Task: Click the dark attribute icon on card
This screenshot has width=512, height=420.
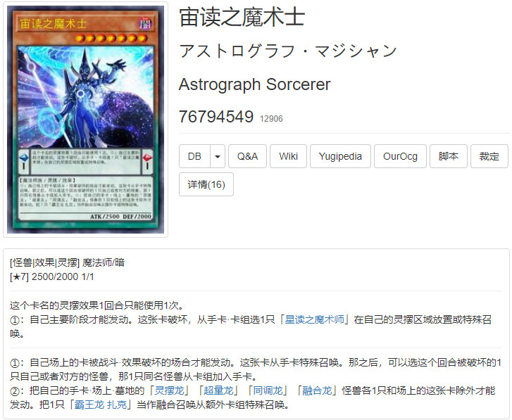Action: (x=144, y=24)
